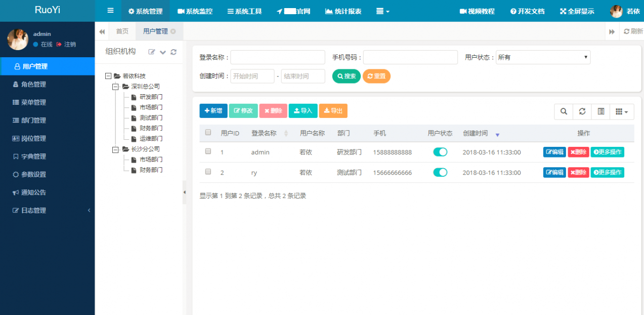Toggle the user status switch for admin
Viewport: 644px width, 315px height.
tap(440, 152)
